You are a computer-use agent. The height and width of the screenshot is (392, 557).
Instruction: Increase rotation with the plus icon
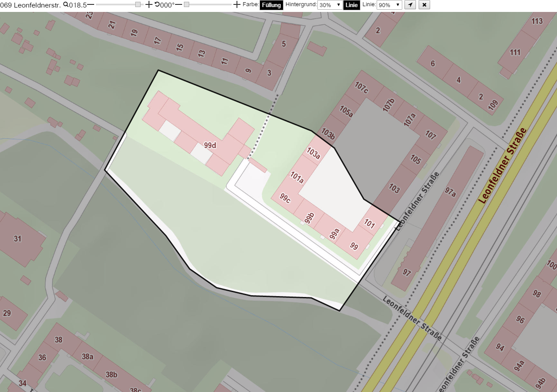[x=237, y=4]
